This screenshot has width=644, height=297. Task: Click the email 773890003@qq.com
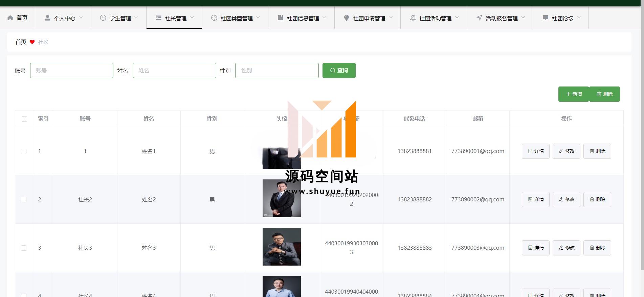478,248
